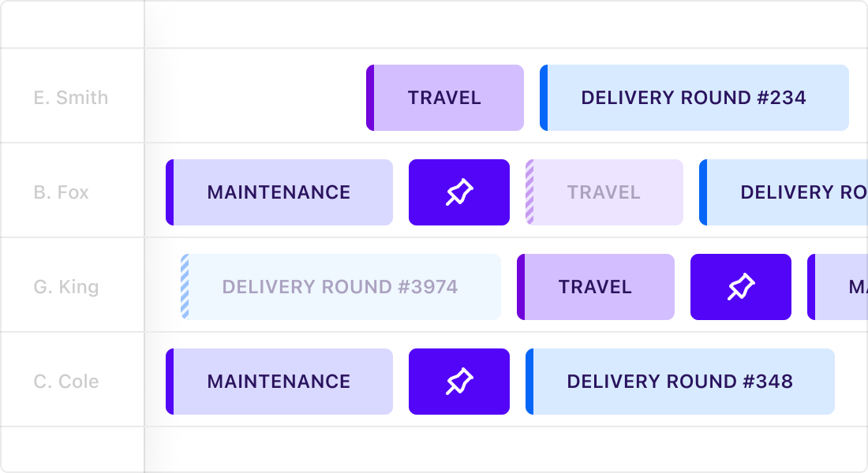Open E. Smith's row header
Image resolution: width=868 pixels, height=473 pixels.
point(71,98)
